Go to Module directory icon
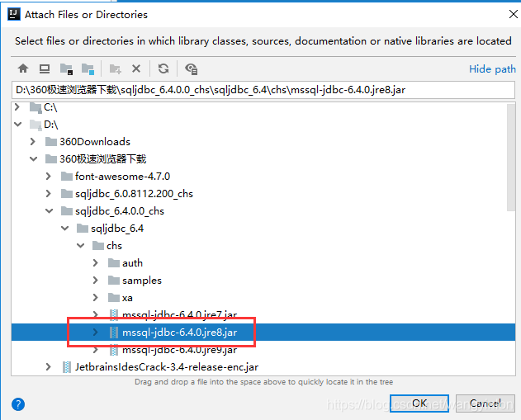This screenshot has width=521, height=420. tap(88, 68)
